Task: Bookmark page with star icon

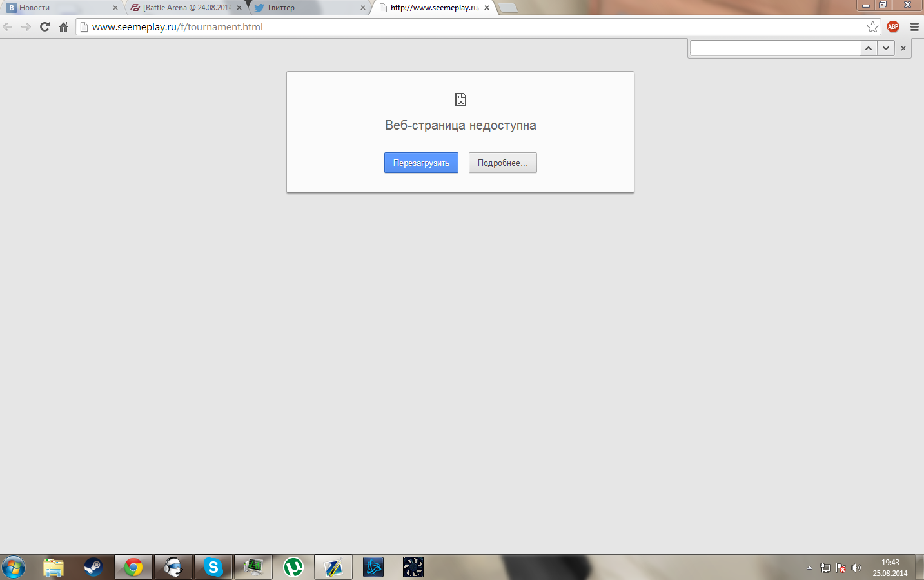Action: tap(872, 26)
